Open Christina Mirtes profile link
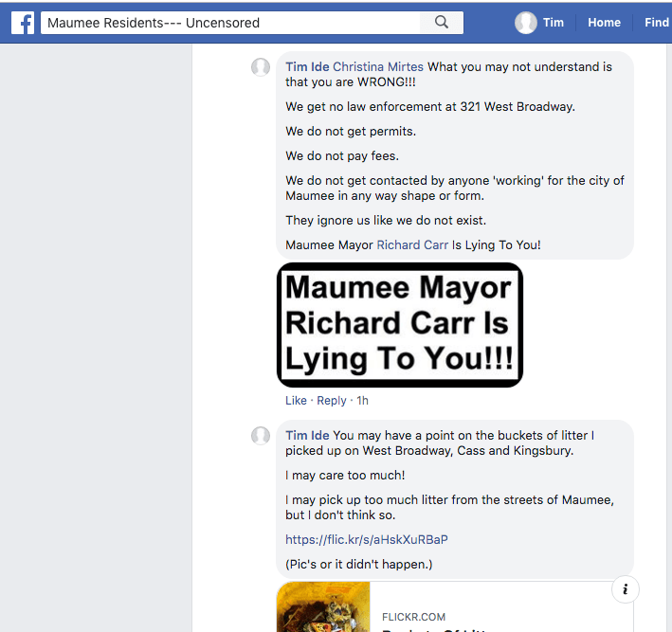 click(x=378, y=67)
